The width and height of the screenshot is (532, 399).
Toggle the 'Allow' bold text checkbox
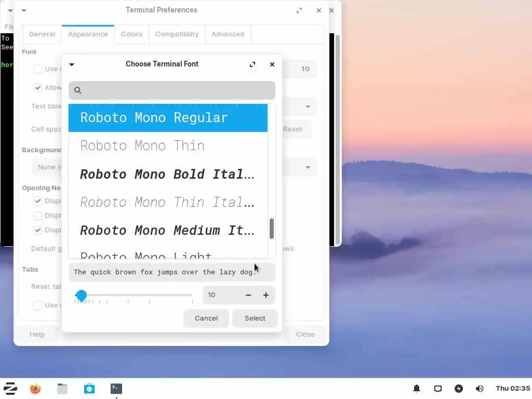(x=38, y=87)
